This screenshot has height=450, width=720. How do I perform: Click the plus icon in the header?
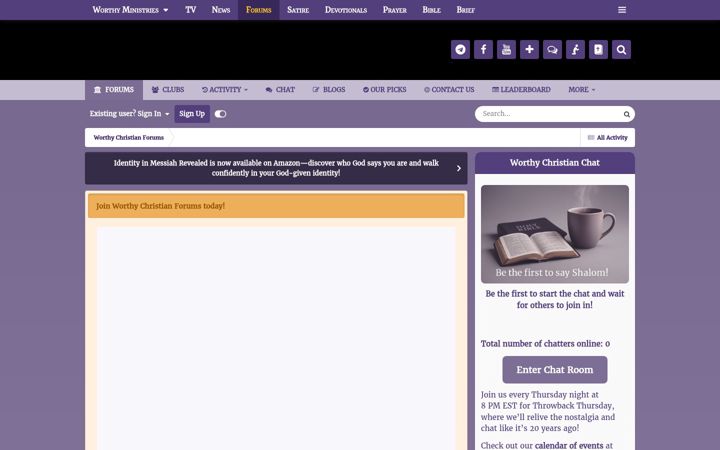[529, 50]
